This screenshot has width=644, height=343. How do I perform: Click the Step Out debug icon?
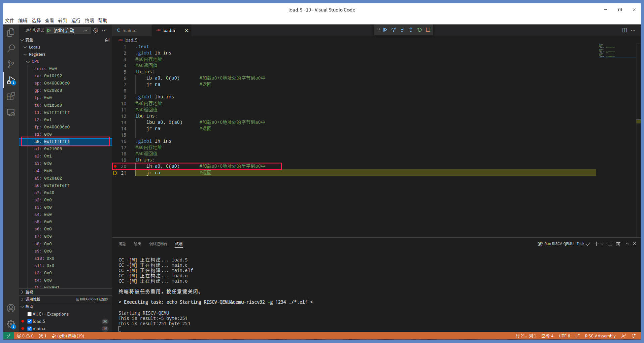(x=411, y=30)
